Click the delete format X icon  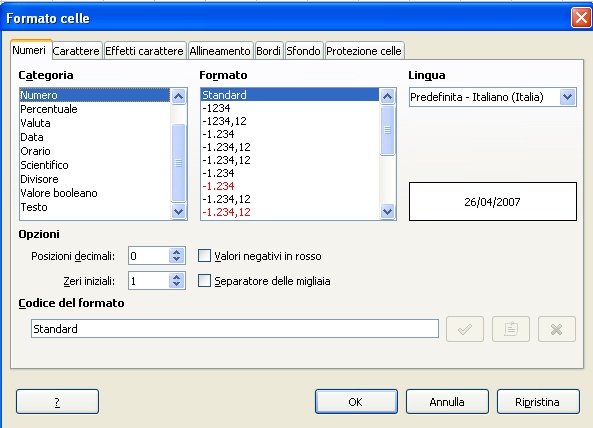[557, 329]
